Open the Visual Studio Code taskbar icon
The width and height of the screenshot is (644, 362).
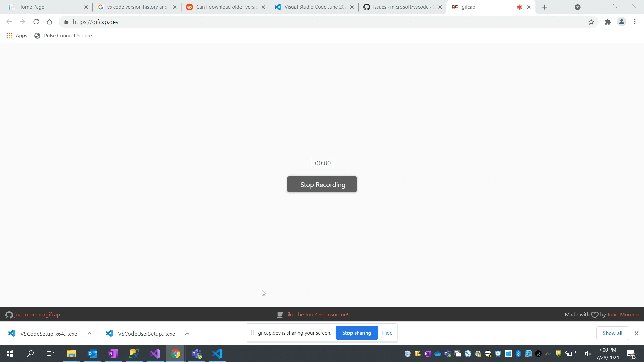tap(217, 354)
